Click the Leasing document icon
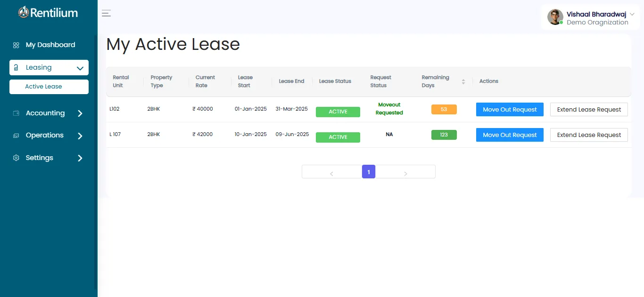Viewport: 644px width, 297px height. (x=16, y=68)
